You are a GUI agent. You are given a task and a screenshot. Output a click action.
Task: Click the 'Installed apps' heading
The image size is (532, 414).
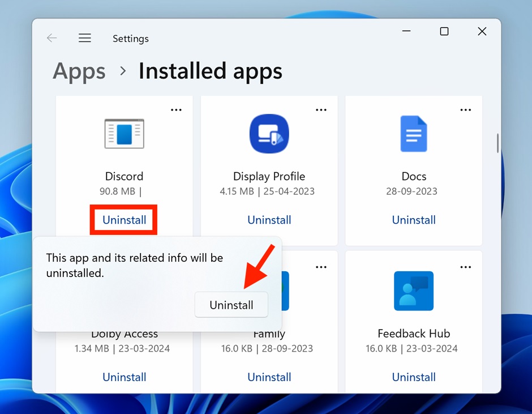click(211, 72)
